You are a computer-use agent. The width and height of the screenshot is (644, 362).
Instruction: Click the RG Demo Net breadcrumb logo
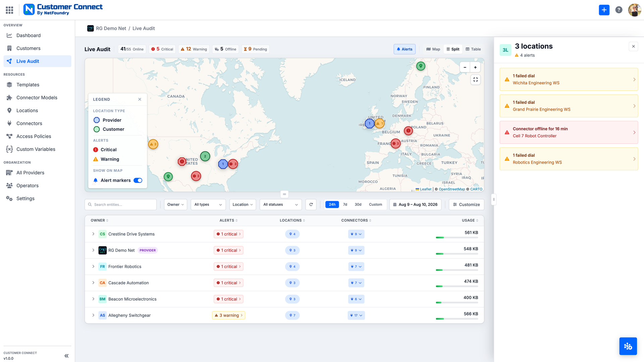90,28
